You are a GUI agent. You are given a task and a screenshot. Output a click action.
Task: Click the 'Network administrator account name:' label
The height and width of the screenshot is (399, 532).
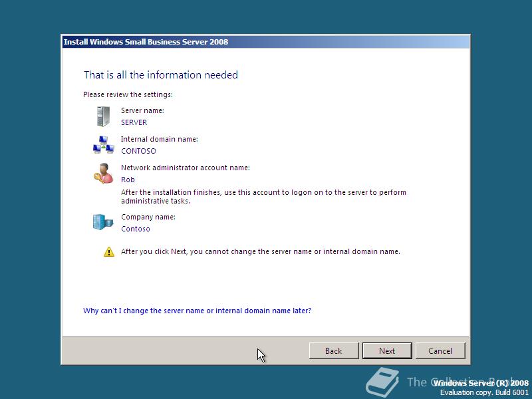click(x=186, y=168)
